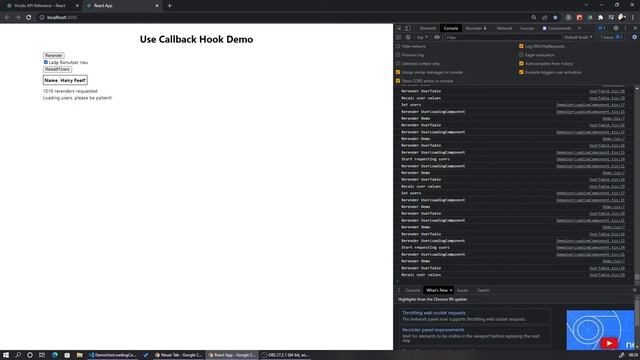Open the Task View taskbar icon

tap(42, 355)
